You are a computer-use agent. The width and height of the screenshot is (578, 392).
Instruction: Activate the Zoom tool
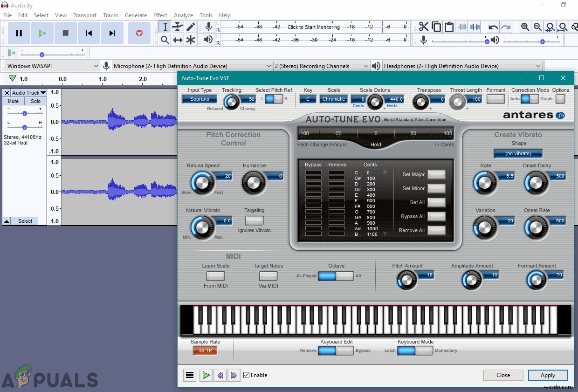164,40
